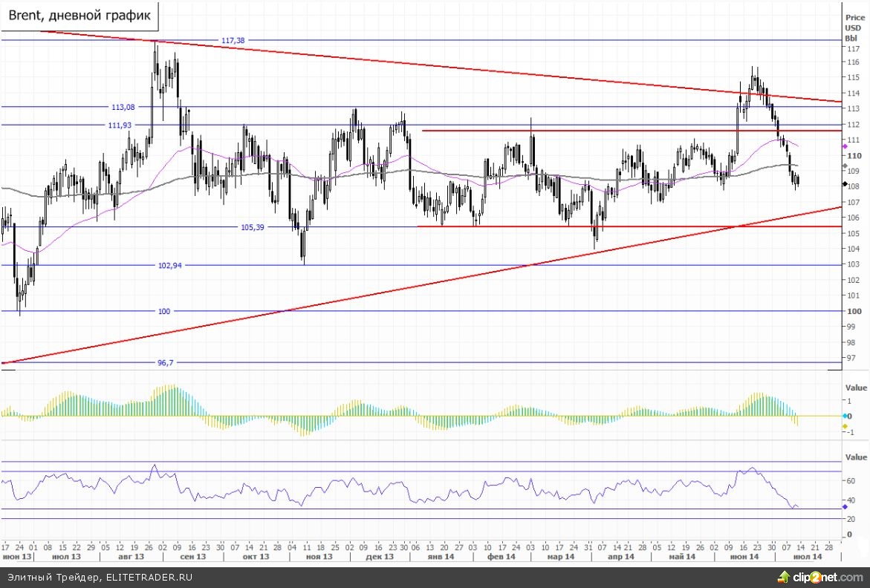This screenshot has height=588, width=870.
Task: Click the yellow diamond marker in oscillator panel
Action: coord(845,425)
